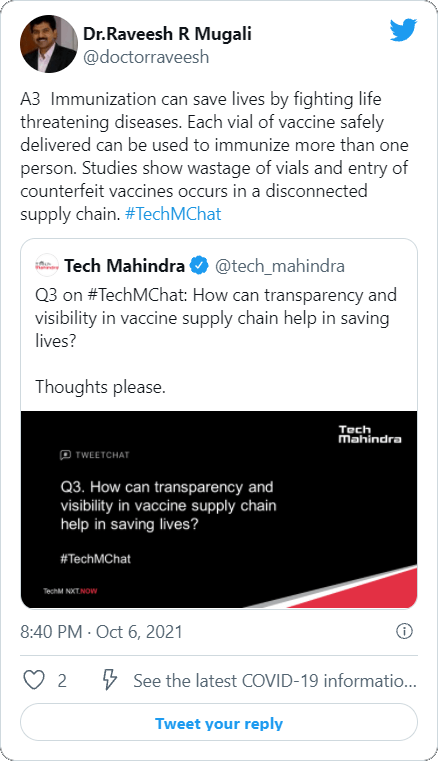This screenshot has width=438, height=761.
Task: Click the @tech_mahindra handle
Action: tap(280, 266)
